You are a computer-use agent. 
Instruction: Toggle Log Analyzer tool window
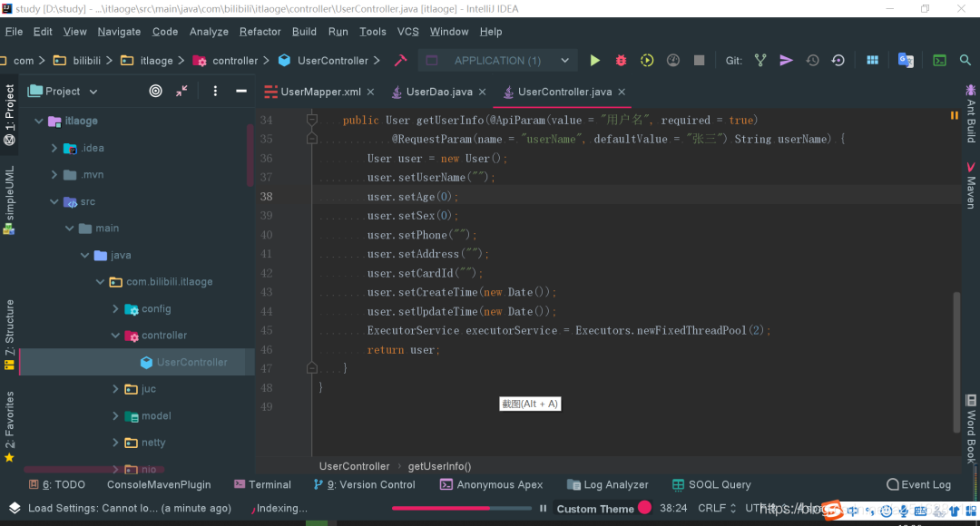click(x=607, y=485)
